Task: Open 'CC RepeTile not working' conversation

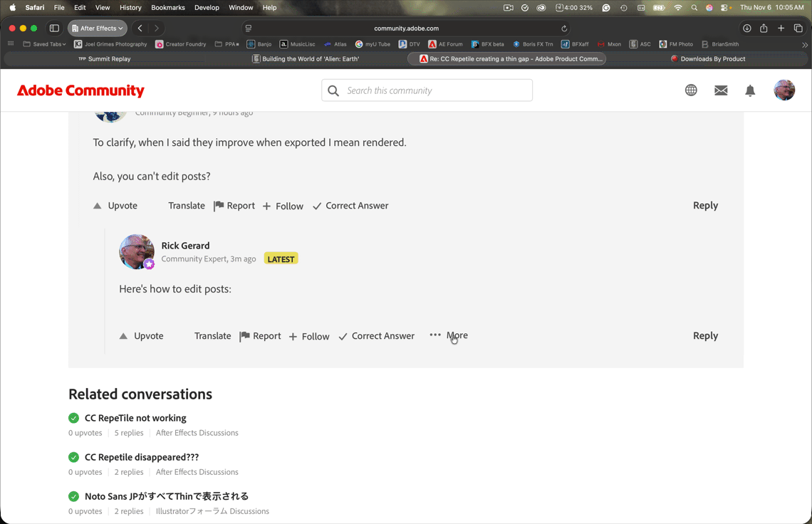Action: point(135,418)
